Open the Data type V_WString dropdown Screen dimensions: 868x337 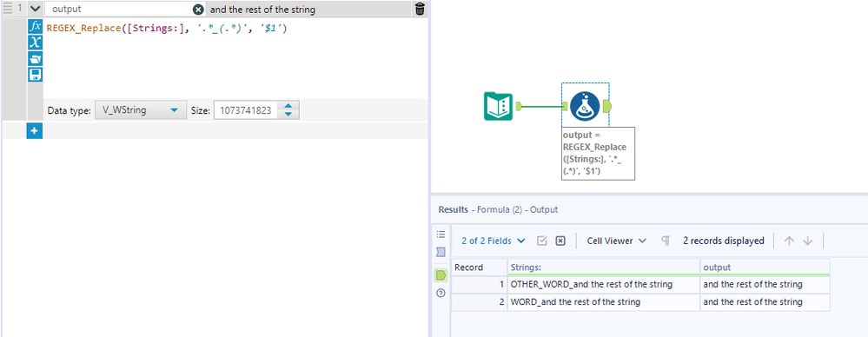click(x=141, y=110)
